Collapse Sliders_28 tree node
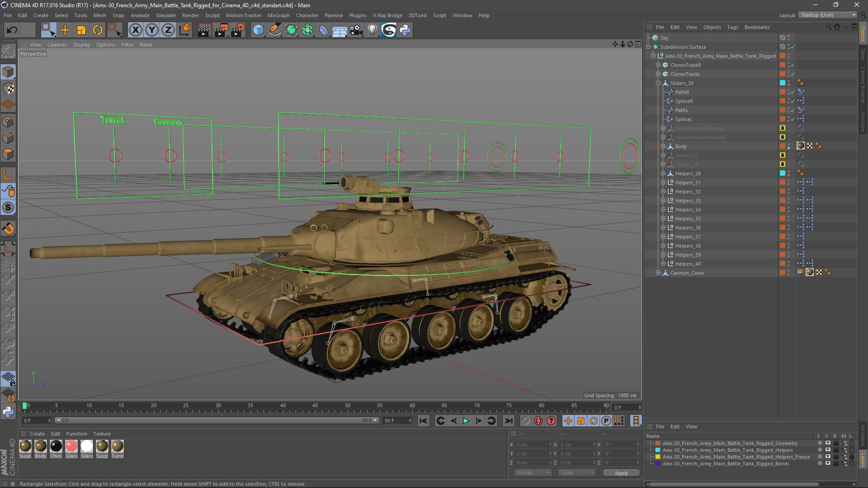Screen dimensions: 868x488 point(658,83)
